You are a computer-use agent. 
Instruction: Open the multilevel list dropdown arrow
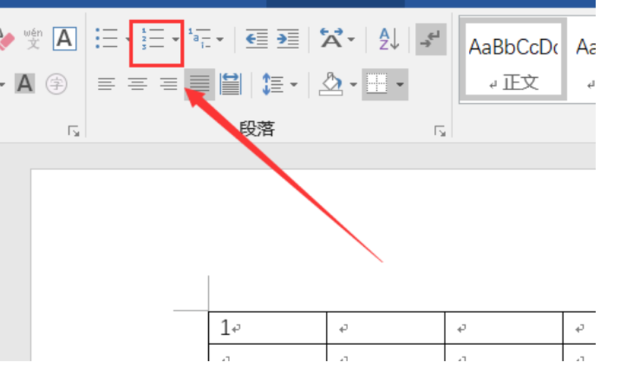(x=220, y=39)
